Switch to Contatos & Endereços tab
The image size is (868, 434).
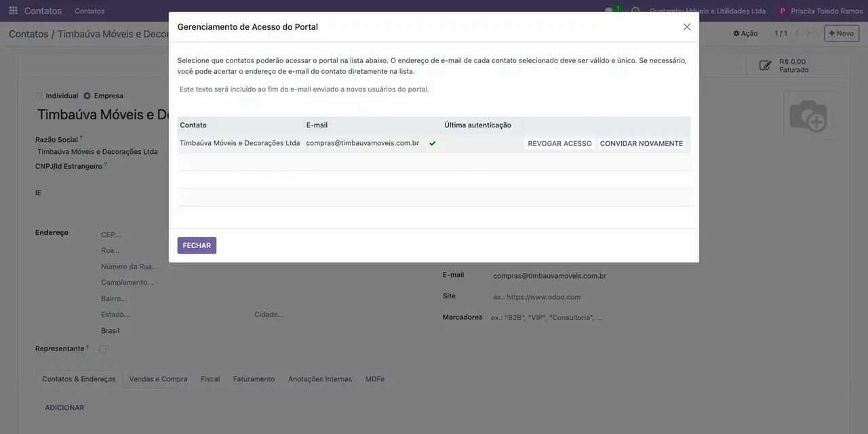pos(79,379)
